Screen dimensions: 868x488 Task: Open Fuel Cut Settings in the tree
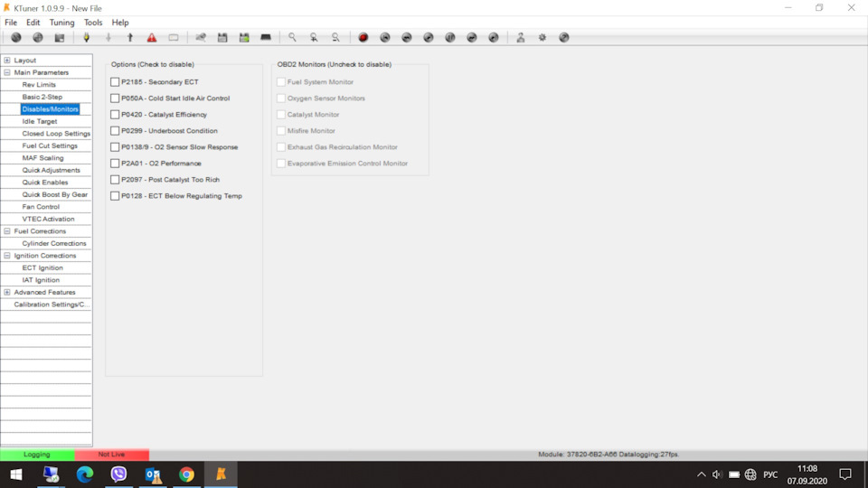click(50, 145)
